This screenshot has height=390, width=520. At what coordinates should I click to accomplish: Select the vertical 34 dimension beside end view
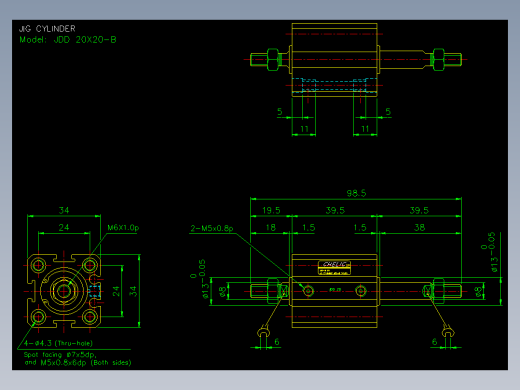coord(133,291)
